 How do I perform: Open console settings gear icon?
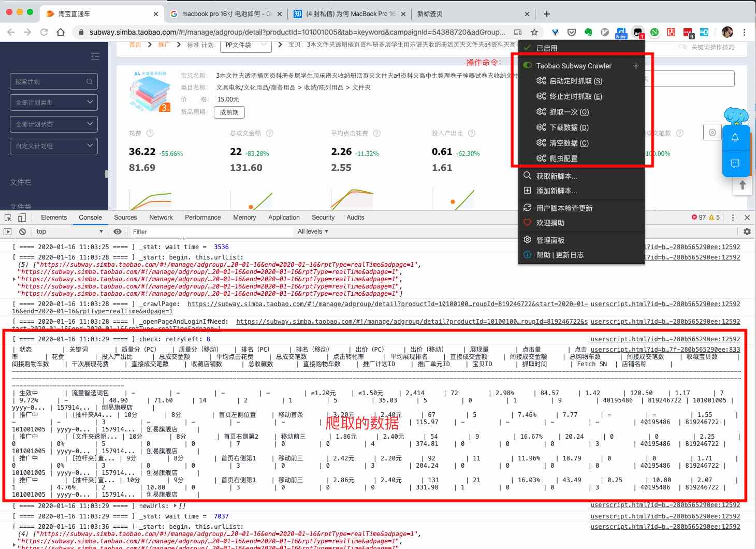747,232
